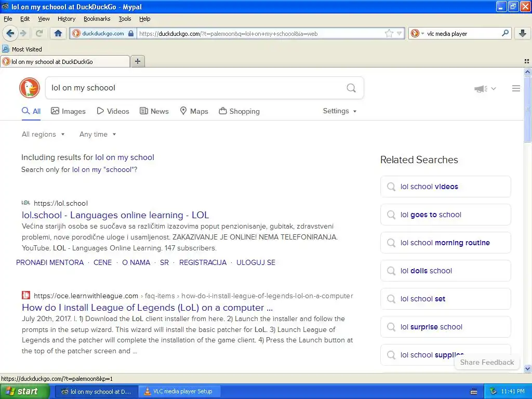This screenshot has width=532, height=399.
Task: Click the magnifier in the browser search box
Action: pyautogui.click(x=505, y=33)
